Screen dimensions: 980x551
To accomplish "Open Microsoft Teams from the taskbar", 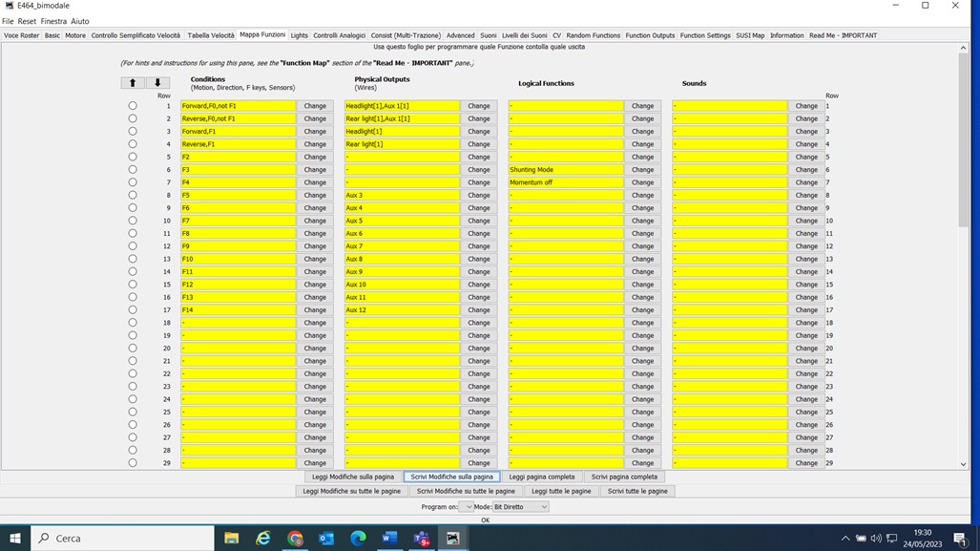I will (x=421, y=538).
